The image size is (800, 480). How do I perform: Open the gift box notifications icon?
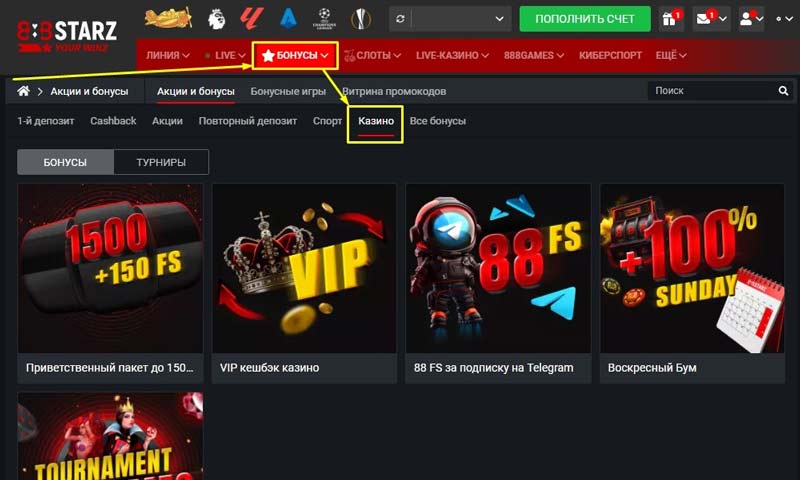point(670,19)
